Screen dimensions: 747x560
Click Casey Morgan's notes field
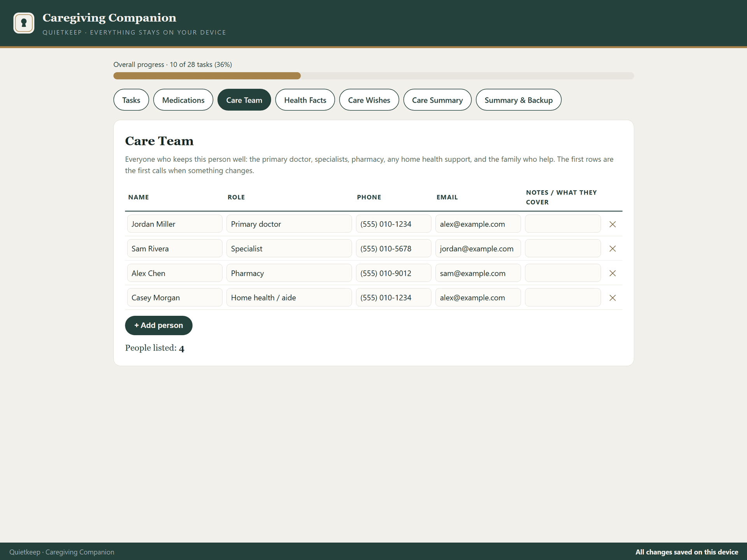pyautogui.click(x=563, y=298)
